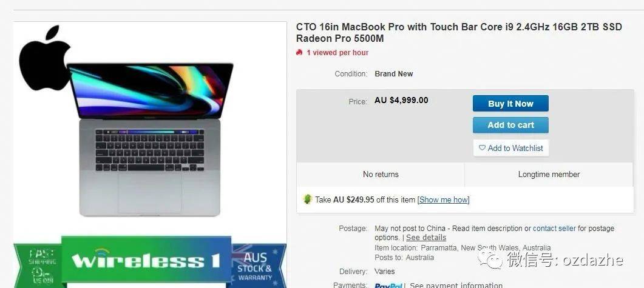Screen dimensions: 644x288
Task: Click the Apple logo in product image
Action: [44, 58]
